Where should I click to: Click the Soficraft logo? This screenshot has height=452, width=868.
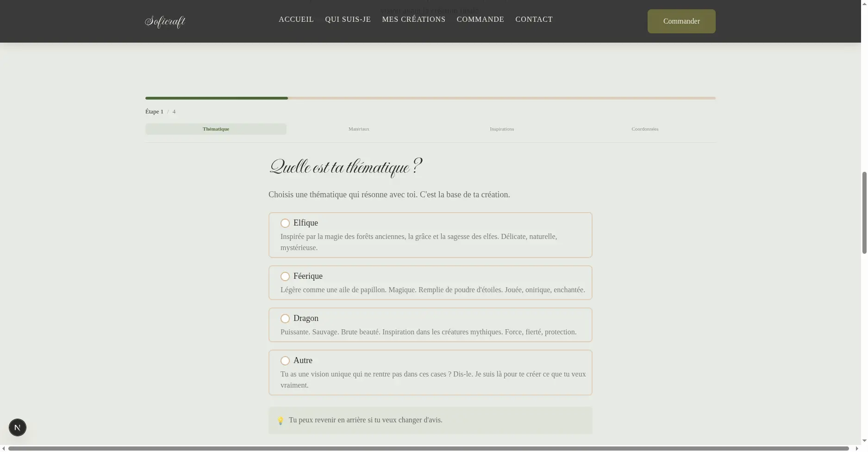click(x=165, y=21)
